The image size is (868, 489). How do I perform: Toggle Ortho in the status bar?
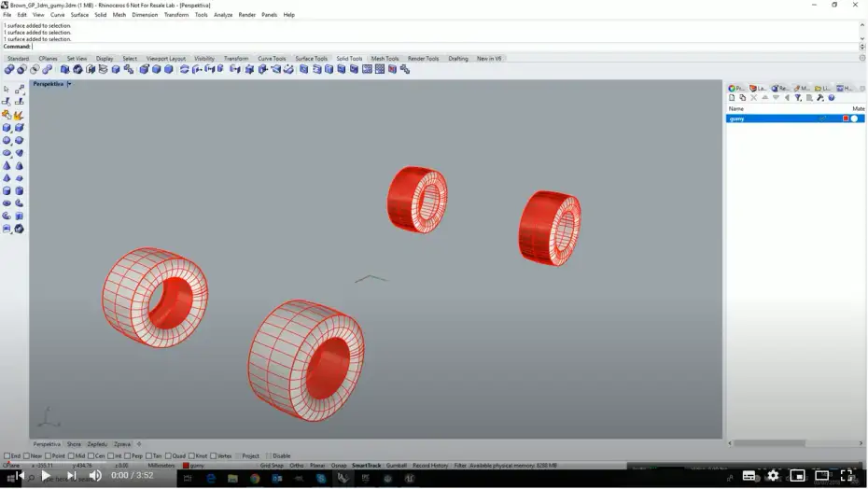[x=297, y=466]
